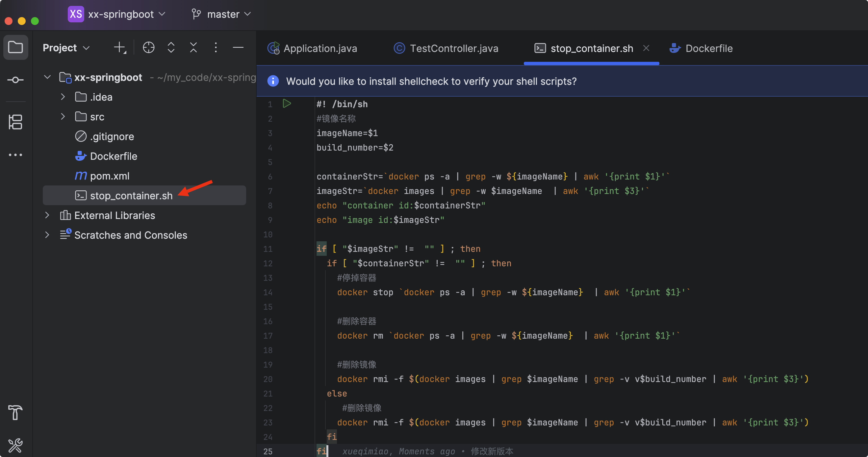The height and width of the screenshot is (457, 868).
Task: Open the xx-springboot project dropdown
Action: [127, 14]
